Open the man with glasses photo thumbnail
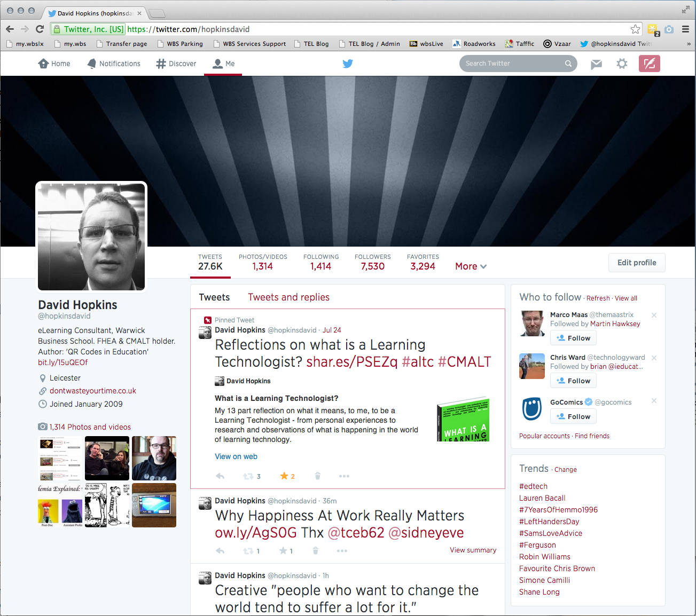The width and height of the screenshot is (696, 616). click(154, 458)
